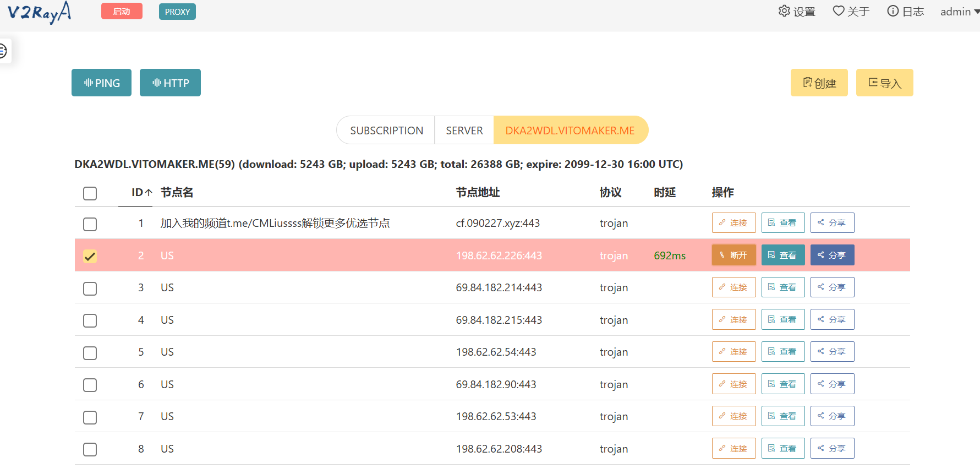Share node 4 at 69.84.182.215
This screenshot has width=980, height=468.
click(x=832, y=319)
